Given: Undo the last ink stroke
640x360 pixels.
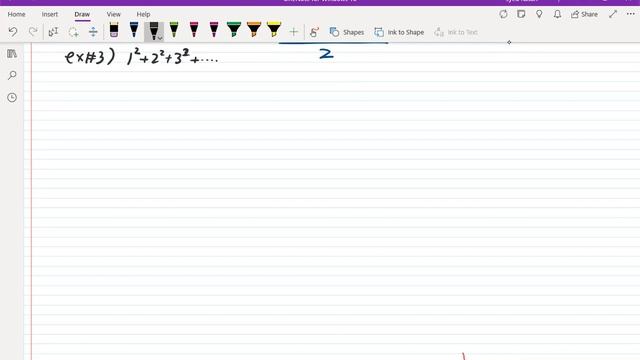Looking at the screenshot, I should click(13, 32).
